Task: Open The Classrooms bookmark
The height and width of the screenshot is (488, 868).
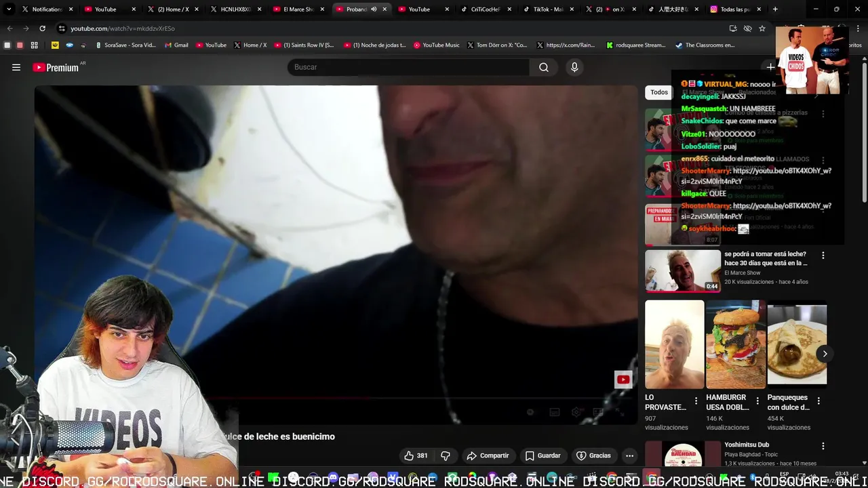Action: 705,45
